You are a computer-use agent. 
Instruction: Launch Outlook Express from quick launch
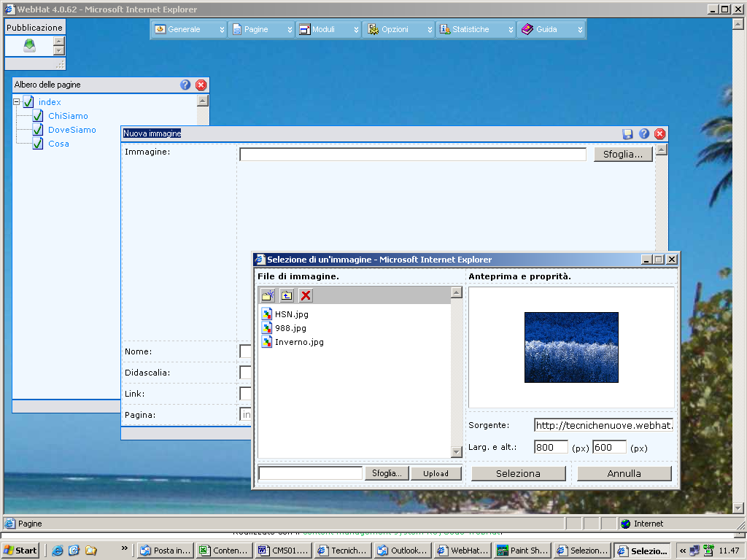point(74,551)
